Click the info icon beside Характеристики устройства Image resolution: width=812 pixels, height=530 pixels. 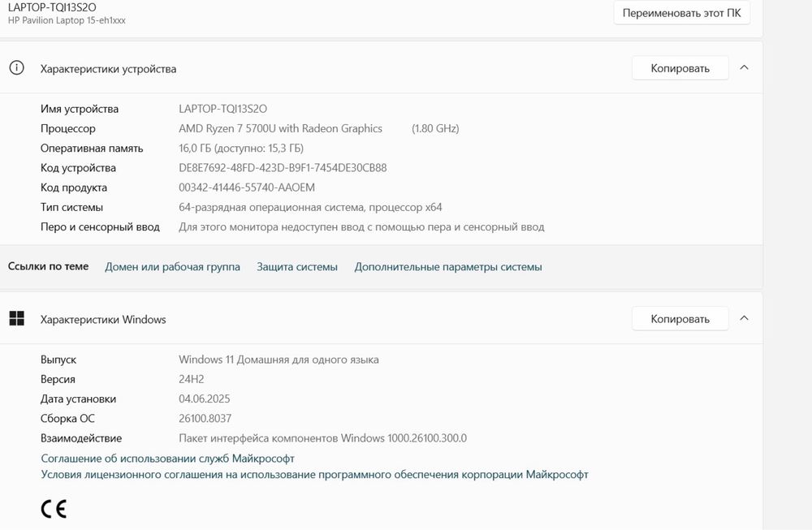(x=16, y=68)
